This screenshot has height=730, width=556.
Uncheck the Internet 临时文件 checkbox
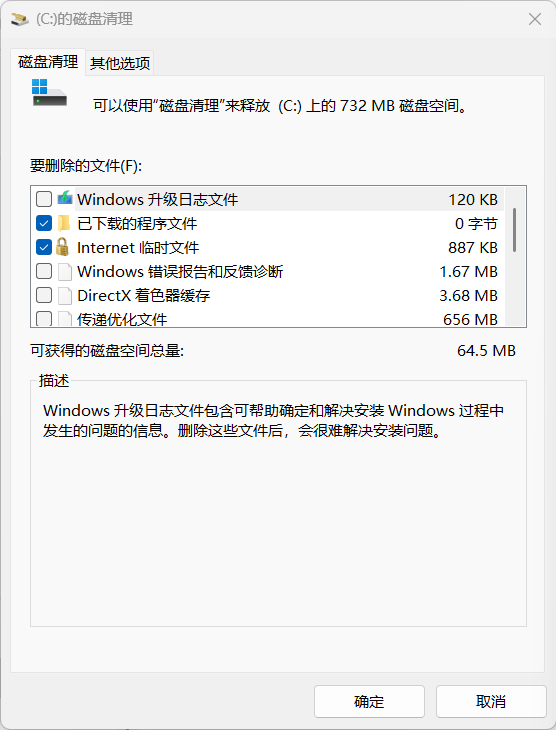[44, 247]
